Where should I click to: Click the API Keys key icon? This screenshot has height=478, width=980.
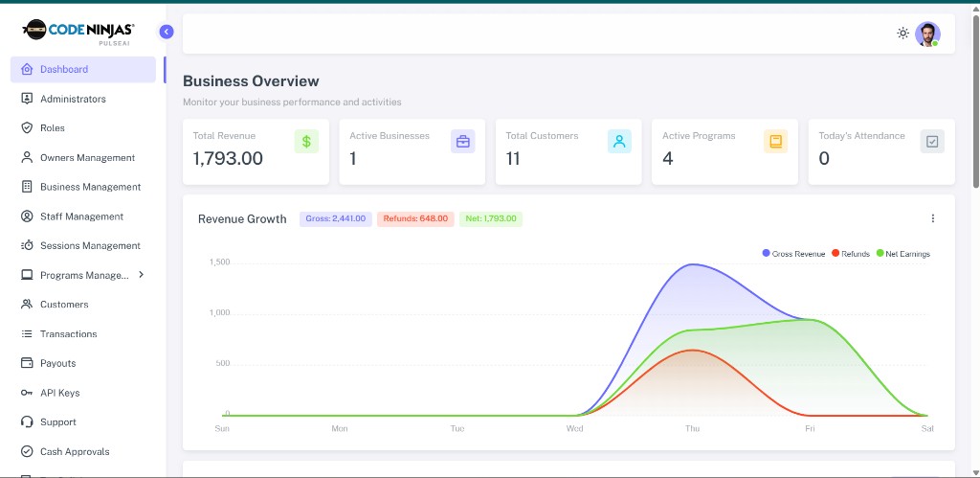[26, 393]
